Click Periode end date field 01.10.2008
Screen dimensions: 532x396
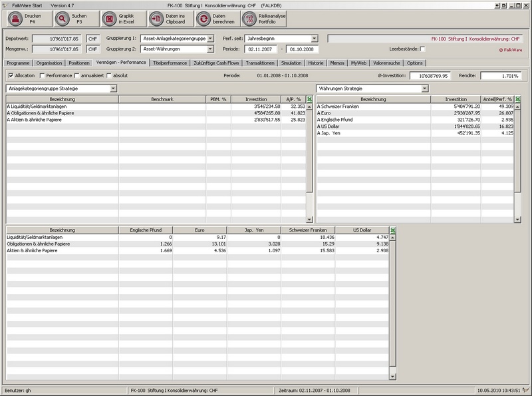coord(302,49)
